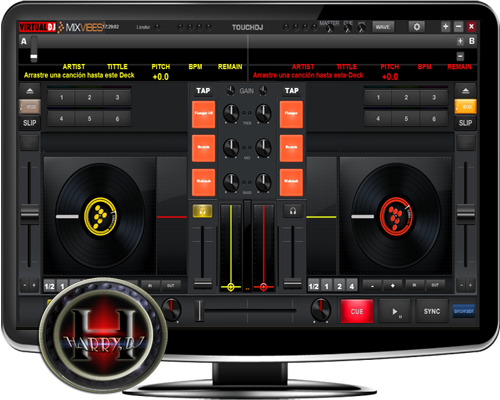Image resolution: width=500 pixels, height=400 pixels.
Task: Click the deck B pitch slider handle
Action: pyautogui.click(x=465, y=214)
